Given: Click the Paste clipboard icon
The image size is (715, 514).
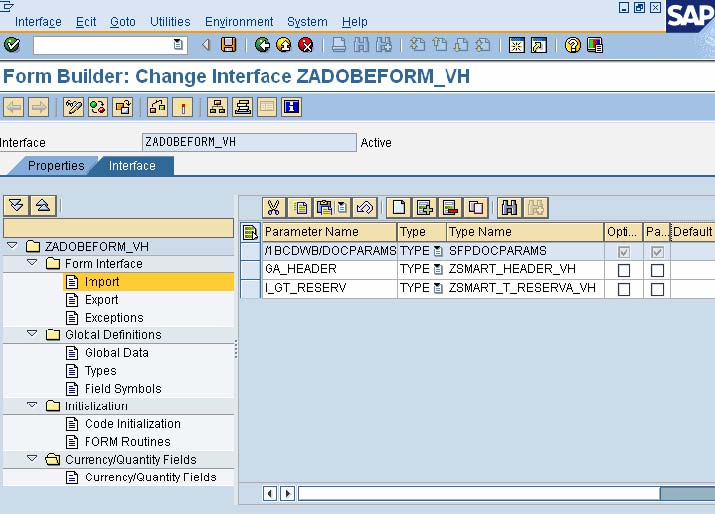Looking at the screenshot, I should pos(324,208).
